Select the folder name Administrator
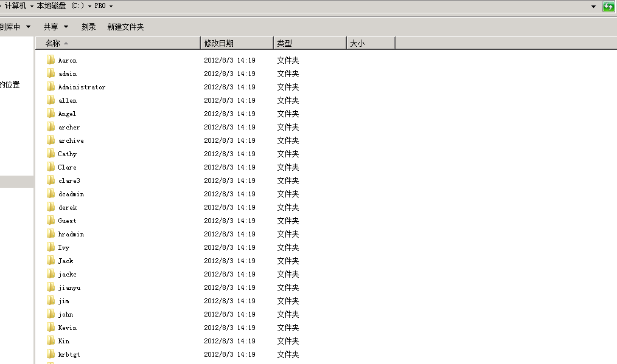The width and height of the screenshot is (617, 364). click(82, 87)
